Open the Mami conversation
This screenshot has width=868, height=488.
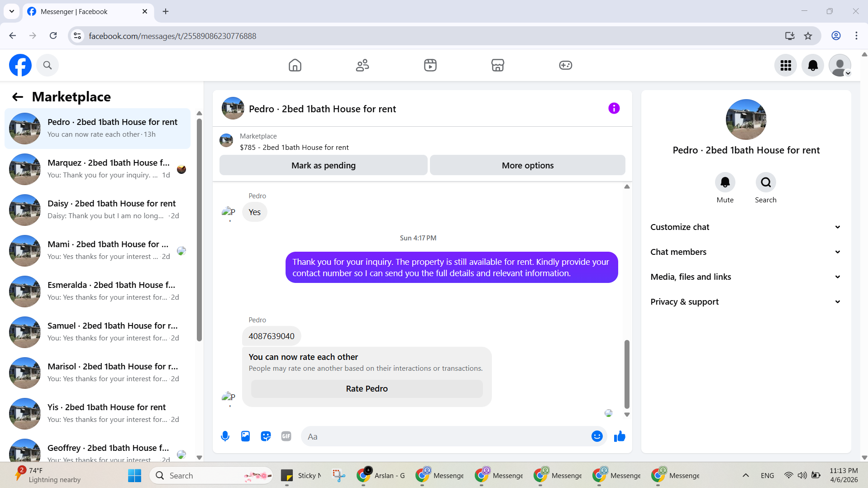pos(97,250)
